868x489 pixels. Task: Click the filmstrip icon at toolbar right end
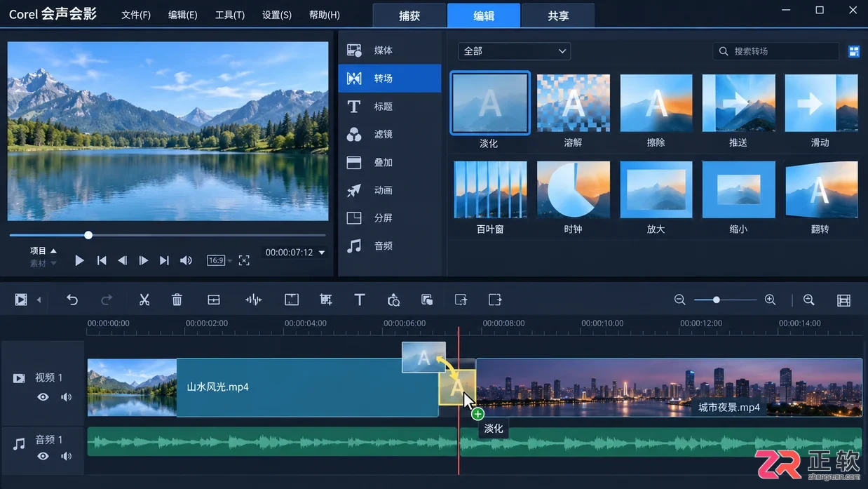(x=844, y=300)
